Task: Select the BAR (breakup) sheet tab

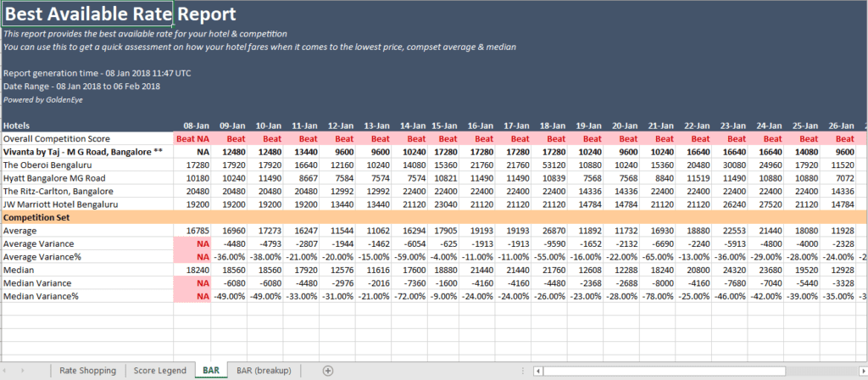Action: point(264,371)
